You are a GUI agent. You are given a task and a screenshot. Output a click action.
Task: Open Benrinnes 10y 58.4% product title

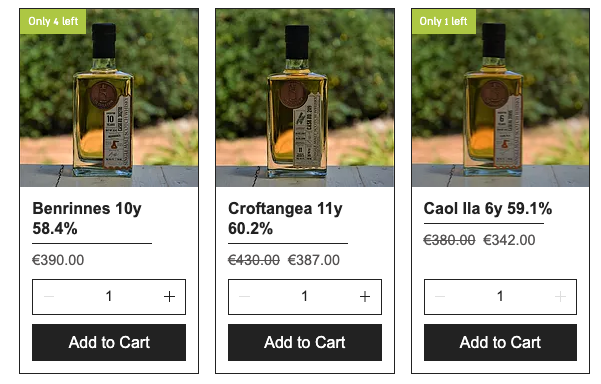tap(87, 218)
